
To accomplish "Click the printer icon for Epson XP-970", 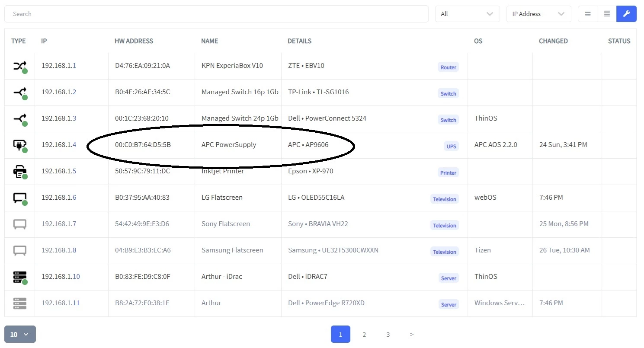I will pos(20,172).
